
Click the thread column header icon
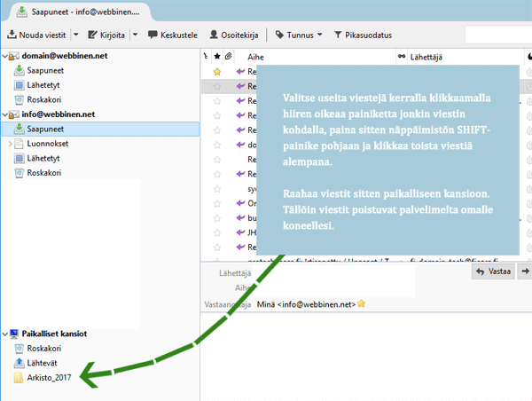(206, 57)
